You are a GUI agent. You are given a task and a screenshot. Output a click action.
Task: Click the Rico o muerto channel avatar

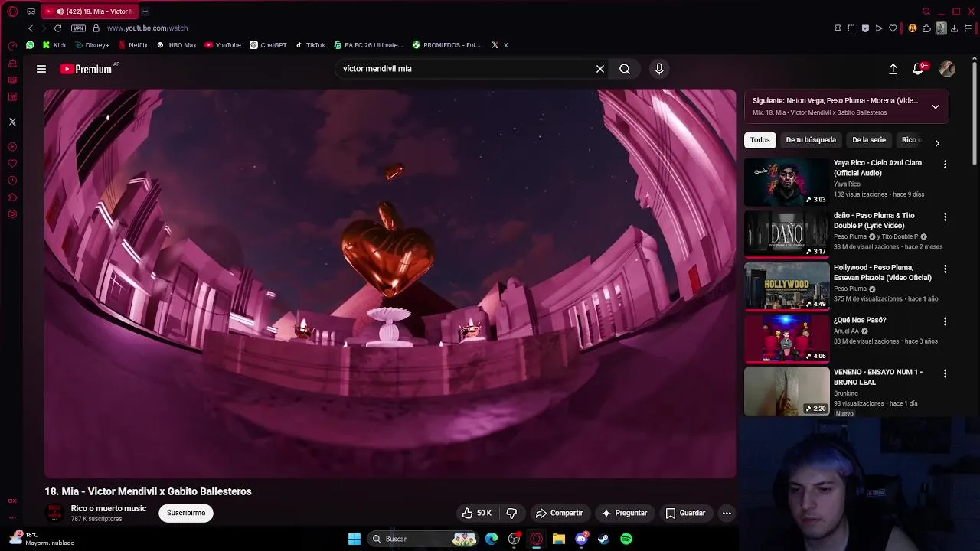(54, 513)
